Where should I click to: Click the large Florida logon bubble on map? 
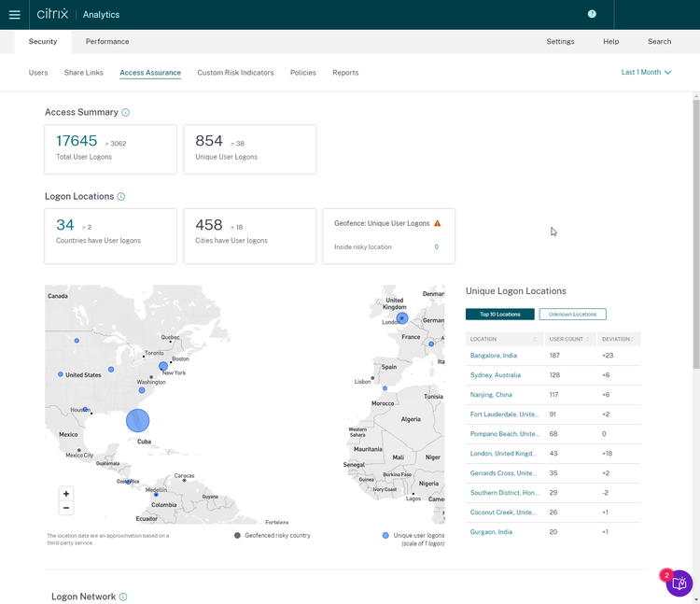(137, 420)
